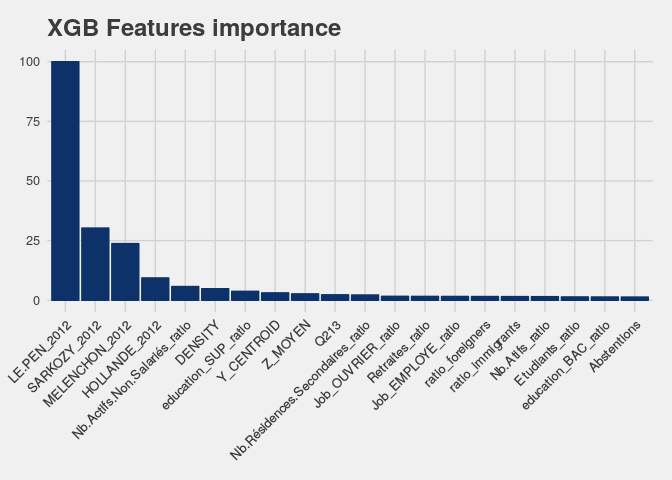This screenshot has width=672, height=480.
Task: Click the 100 y-axis tick label
Action: tap(30, 62)
